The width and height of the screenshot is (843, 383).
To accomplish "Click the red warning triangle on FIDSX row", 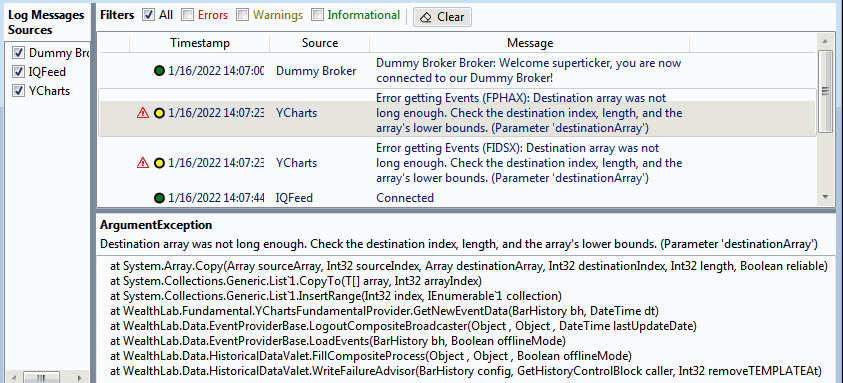I will pyautogui.click(x=142, y=162).
